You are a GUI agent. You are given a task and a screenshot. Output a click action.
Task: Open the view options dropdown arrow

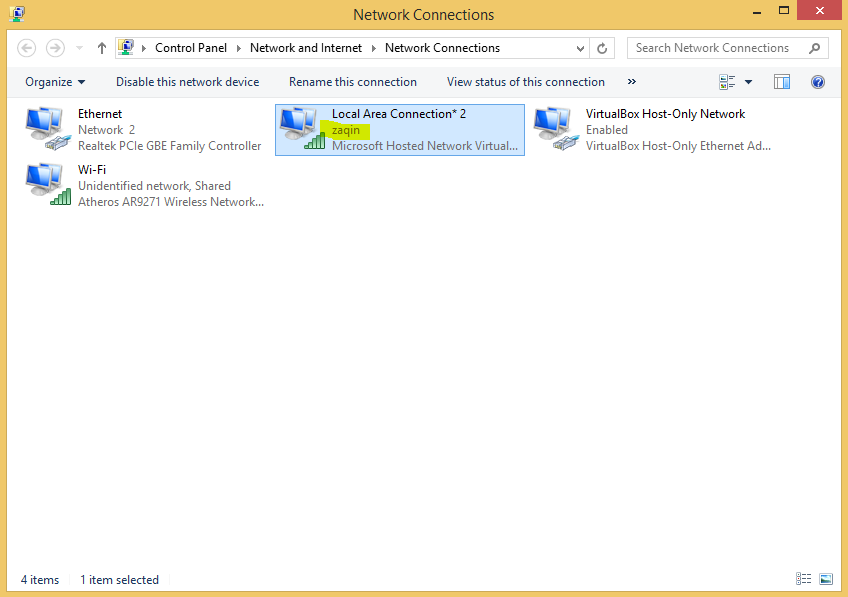pyautogui.click(x=748, y=82)
